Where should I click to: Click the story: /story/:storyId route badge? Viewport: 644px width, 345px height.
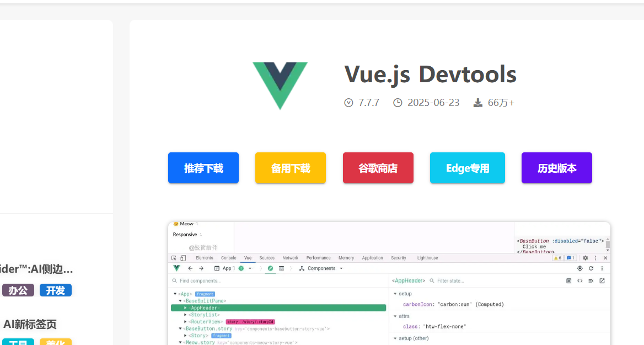250,322
